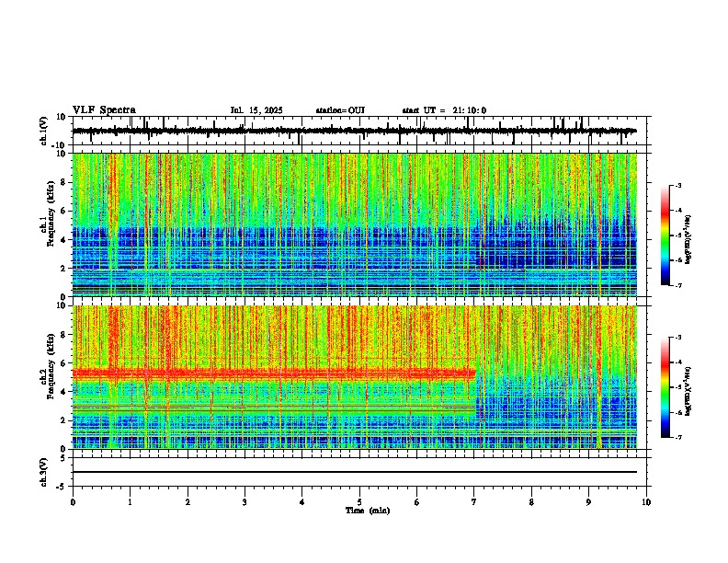Click the ch.1 spectrogram color scale bar
This screenshot has width=728, height=563.
click(665, 236)
